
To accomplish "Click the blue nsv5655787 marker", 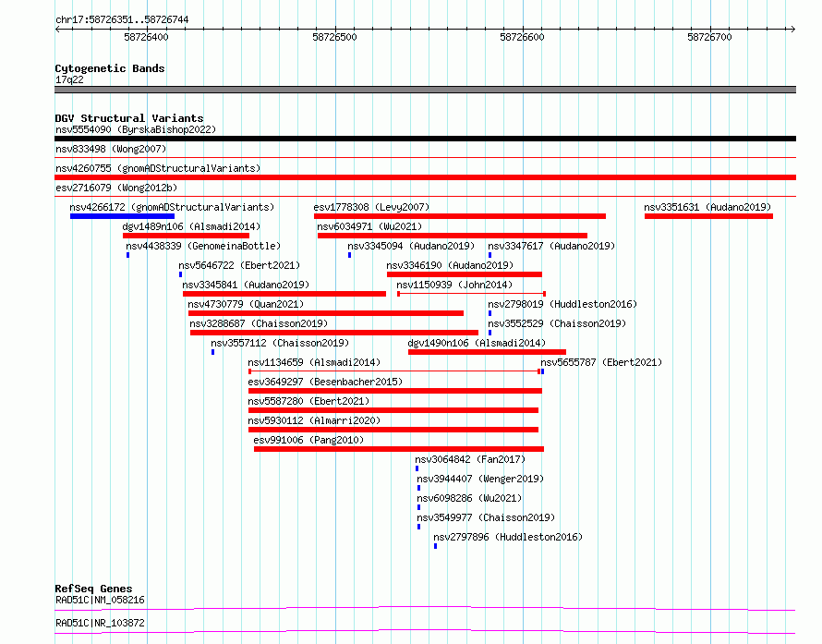I will tap(542, 371).
